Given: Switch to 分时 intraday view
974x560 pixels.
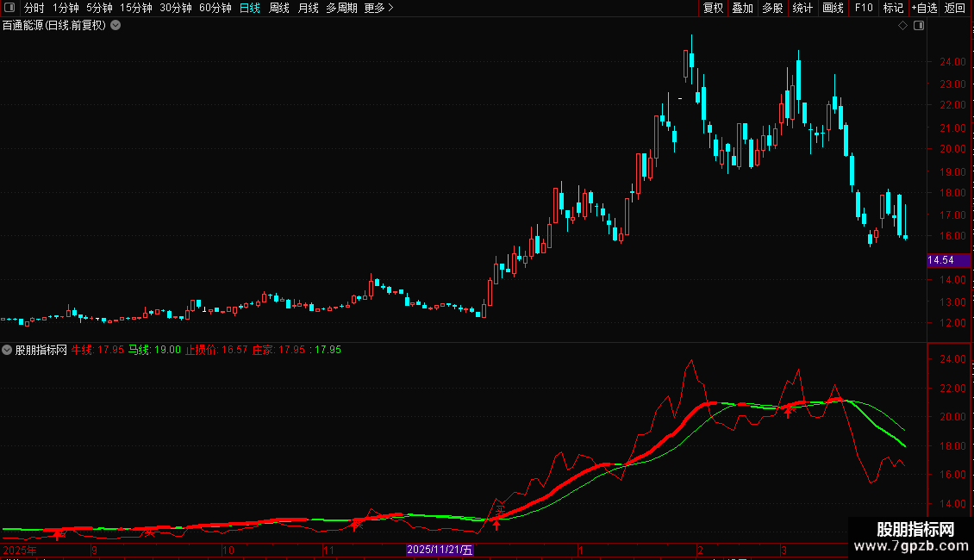Looking at the screenshot, I should coord(34,8).
